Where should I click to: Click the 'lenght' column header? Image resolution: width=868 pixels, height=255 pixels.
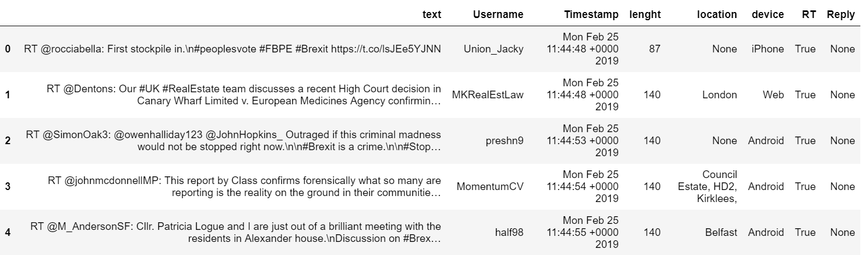645,15
